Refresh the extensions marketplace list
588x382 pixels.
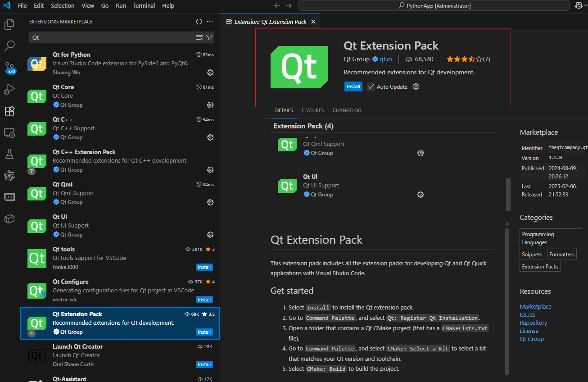tap(199, 22)
